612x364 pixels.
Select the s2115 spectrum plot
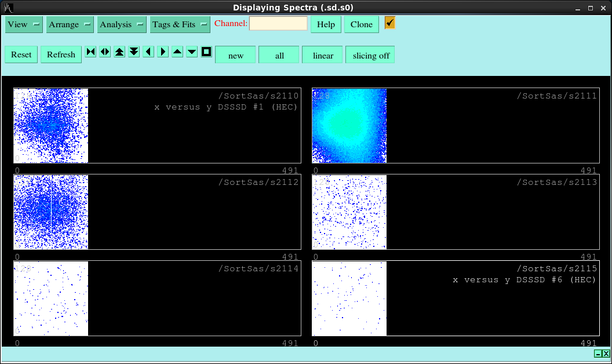click(x=456, y=298)
